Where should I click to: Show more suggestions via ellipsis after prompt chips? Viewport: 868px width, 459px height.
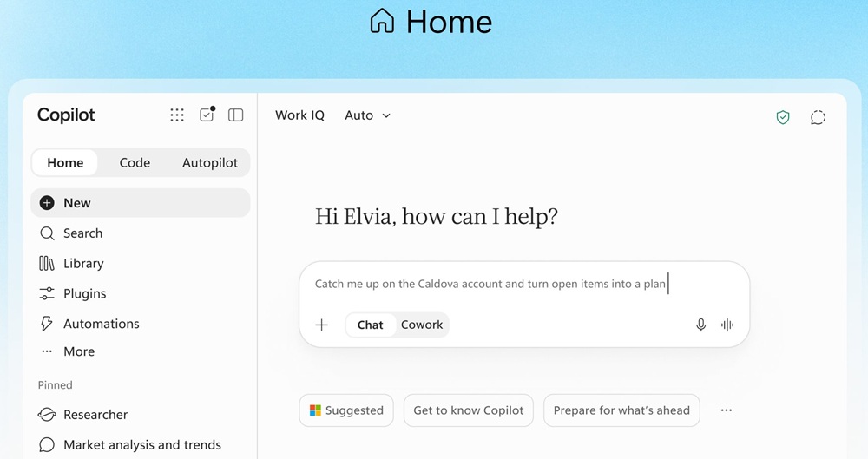pos(727,410)
